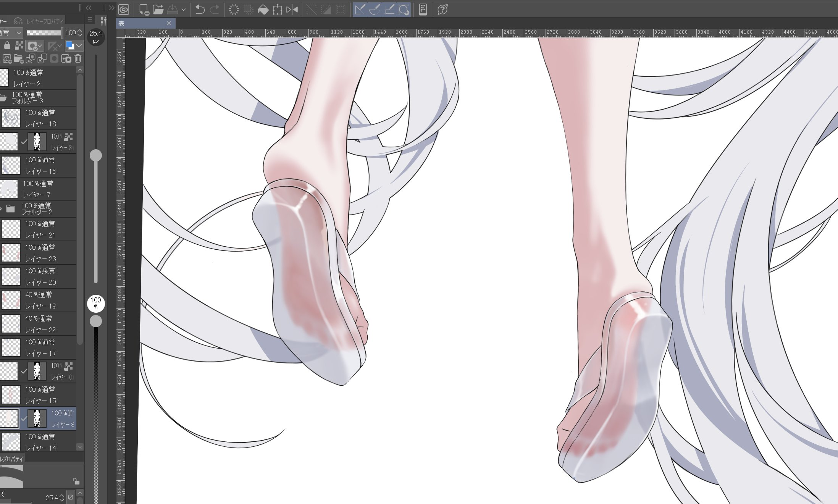Open the layer color dropdown with blue swatch
The width and height of the screenshot is (838, 504).
coord(74,46)
